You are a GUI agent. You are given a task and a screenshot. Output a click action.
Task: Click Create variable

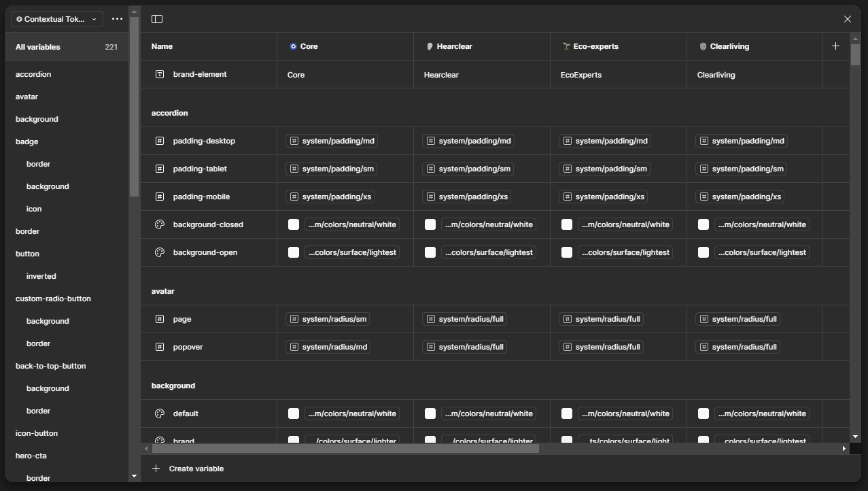(188, 468)
